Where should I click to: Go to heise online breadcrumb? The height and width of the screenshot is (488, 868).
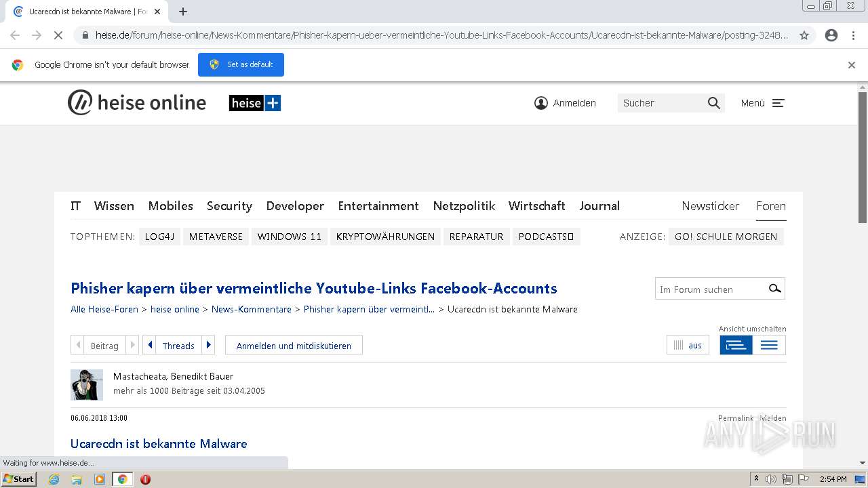point(175,309)
